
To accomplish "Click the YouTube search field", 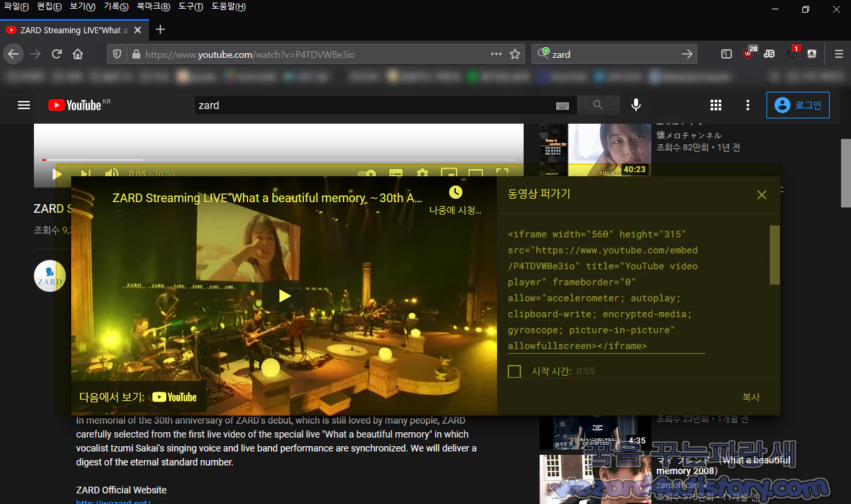I will (x=373, y=105).
